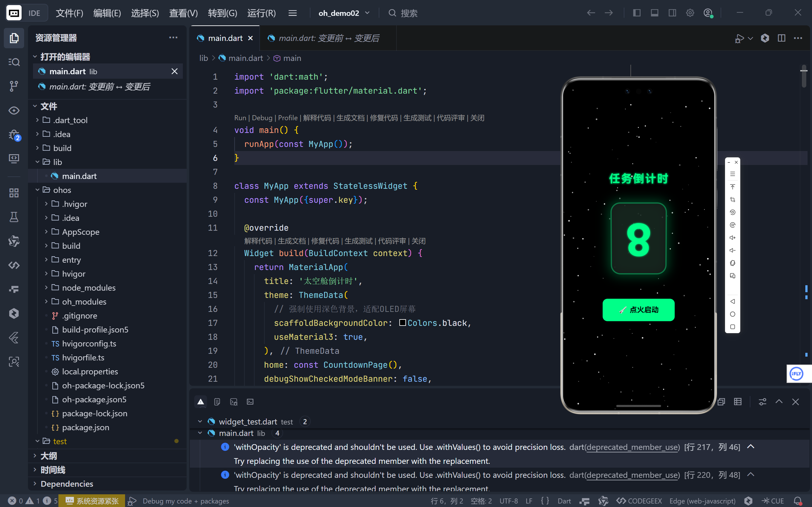Click the emulator screenshot crop icon
812x507 pixels.
[x=733, y=200]
